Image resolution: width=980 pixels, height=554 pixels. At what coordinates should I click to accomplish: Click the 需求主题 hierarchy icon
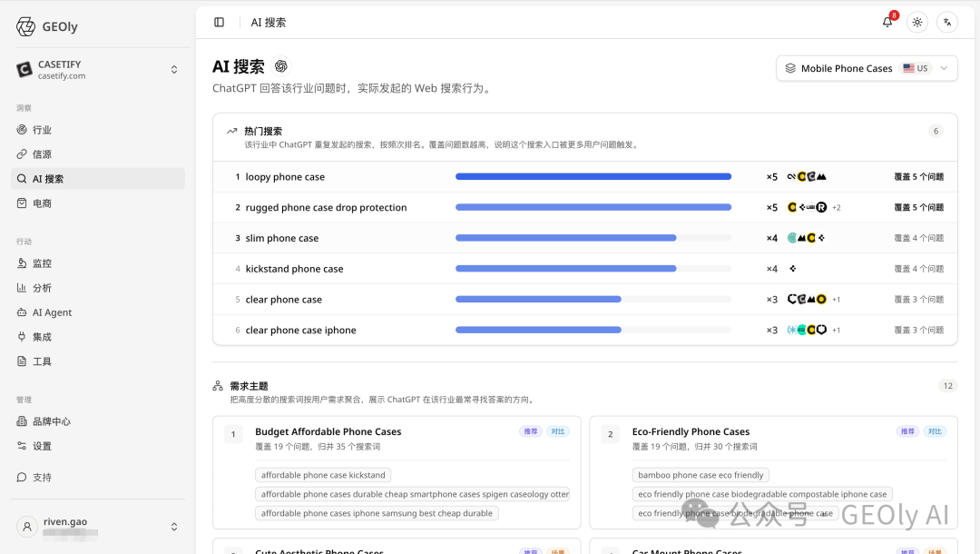[218, 386]
